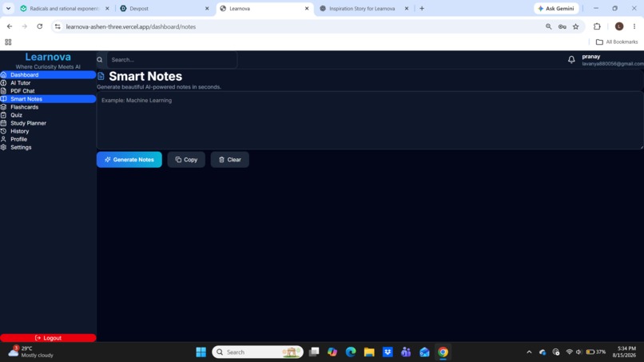Screen dimensions: 644x362
Task: Click the History clock icon
Action: [4, 131]
